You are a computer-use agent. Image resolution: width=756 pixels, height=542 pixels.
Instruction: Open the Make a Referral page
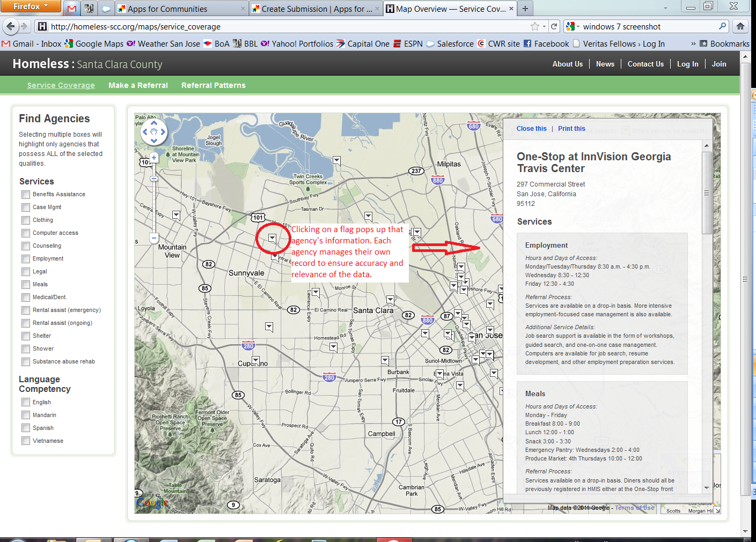138,85
